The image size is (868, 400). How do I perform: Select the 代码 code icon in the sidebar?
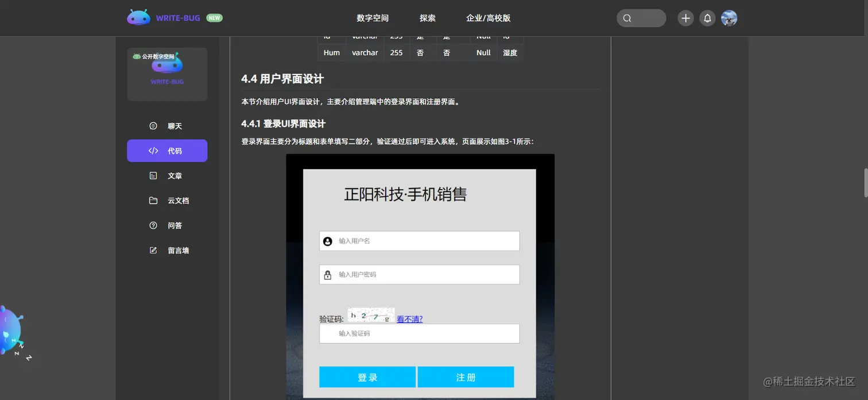coord(153,151)
